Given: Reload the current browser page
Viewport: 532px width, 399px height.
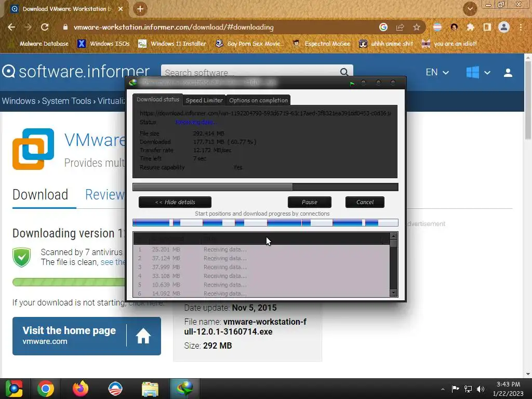Looking at the screenshot, I should pyautogui.click(x=45, y=27).
